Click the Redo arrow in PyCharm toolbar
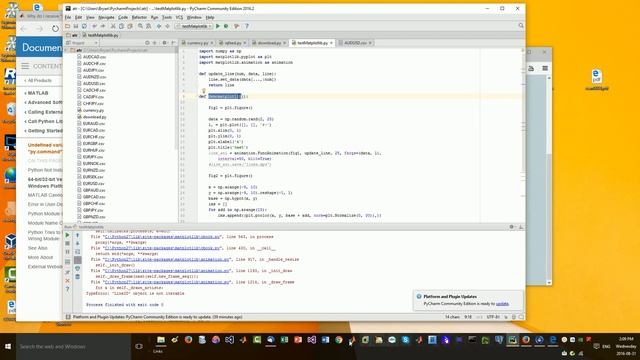 103,26
